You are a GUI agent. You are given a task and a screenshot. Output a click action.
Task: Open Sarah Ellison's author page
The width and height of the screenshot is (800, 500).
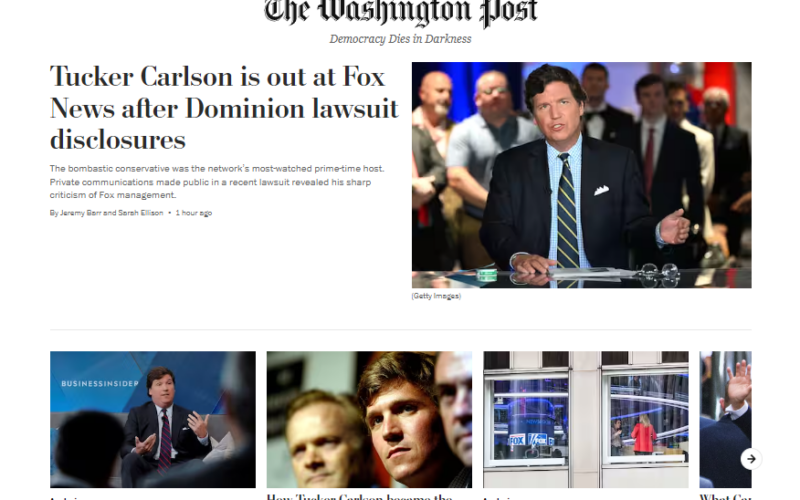tap(140, 213)
